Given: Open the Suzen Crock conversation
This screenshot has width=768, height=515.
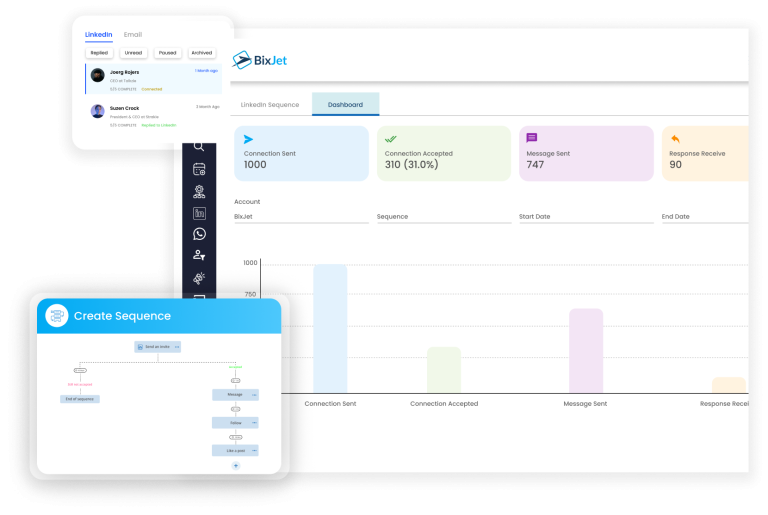Looking at the screenshot, I should pyautogui.click(x=153, y=115).
